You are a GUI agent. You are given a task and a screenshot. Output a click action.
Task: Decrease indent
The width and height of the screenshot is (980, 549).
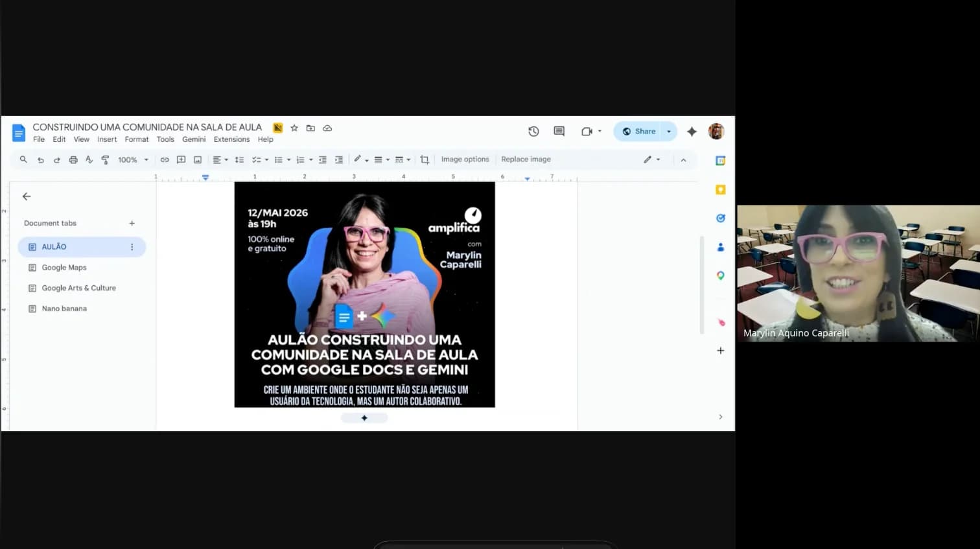tap(322, 159)
